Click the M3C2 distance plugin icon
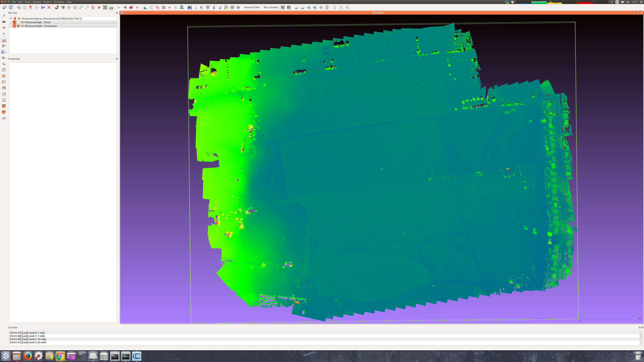Screen dimensions: 644x362 click(226, 8)
